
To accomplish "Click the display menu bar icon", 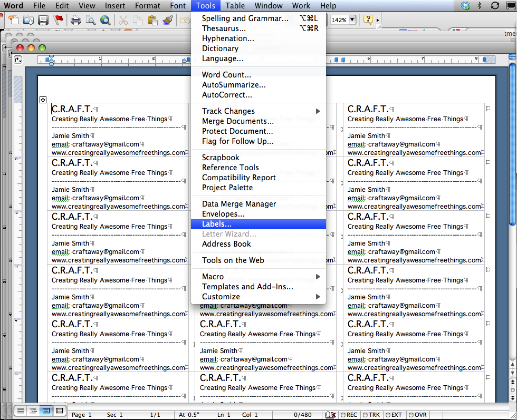I will pos(511,6).
